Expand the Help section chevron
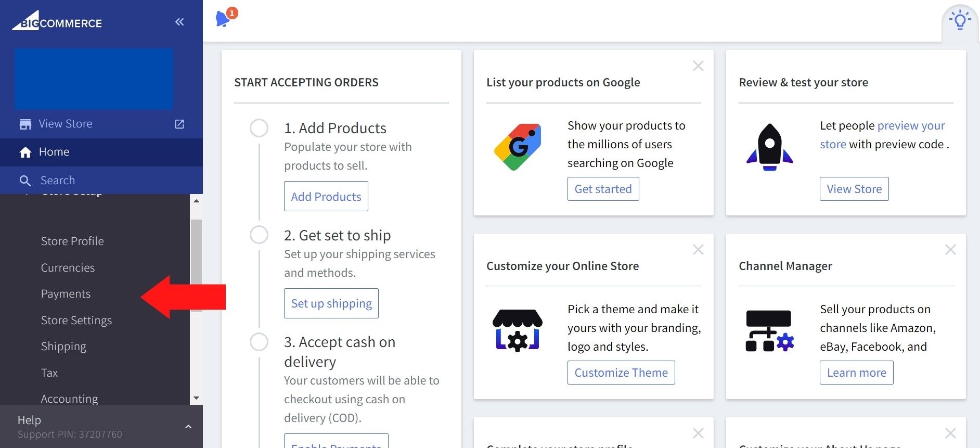980x448 pixels. [188, 427]
